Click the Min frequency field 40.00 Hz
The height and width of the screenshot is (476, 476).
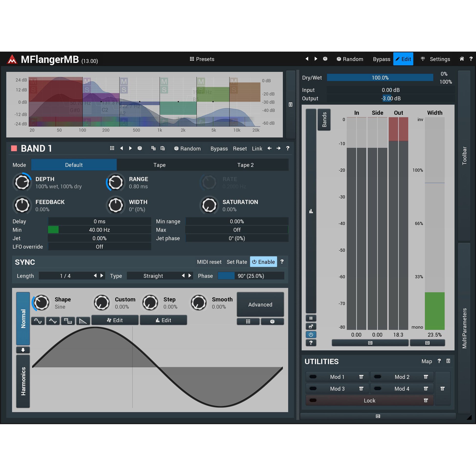[x=99, y=230]
